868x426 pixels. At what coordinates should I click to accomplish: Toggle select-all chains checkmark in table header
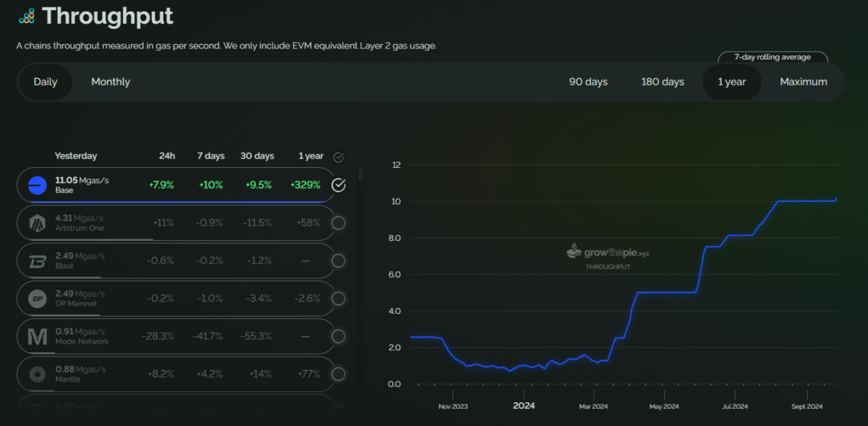[339, 157]
